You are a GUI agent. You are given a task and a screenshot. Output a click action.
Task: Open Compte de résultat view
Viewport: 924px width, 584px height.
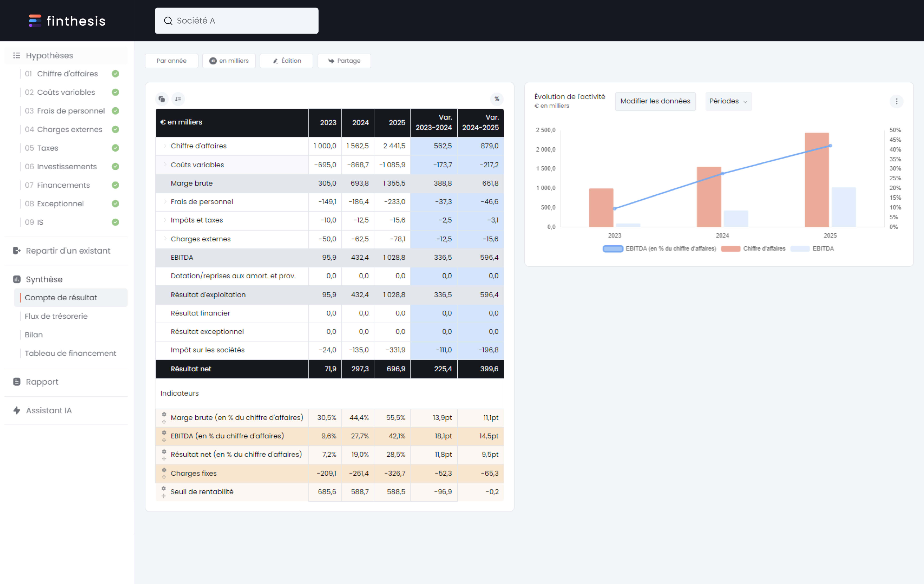click(x=71, y=297)
